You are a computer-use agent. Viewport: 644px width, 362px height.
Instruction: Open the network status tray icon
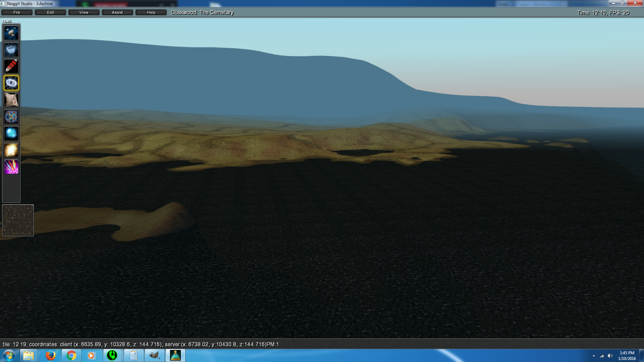[602, 356]
